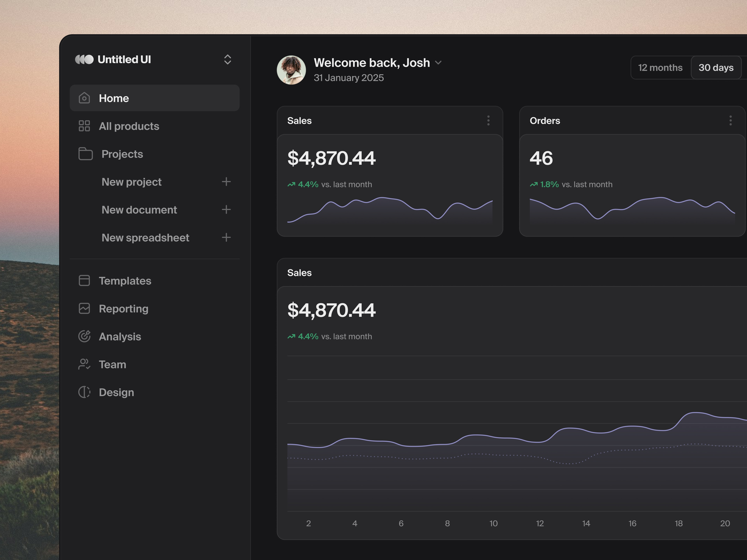Click the Design contrast icon
This screenshot has height=560, width=747.
84,392
